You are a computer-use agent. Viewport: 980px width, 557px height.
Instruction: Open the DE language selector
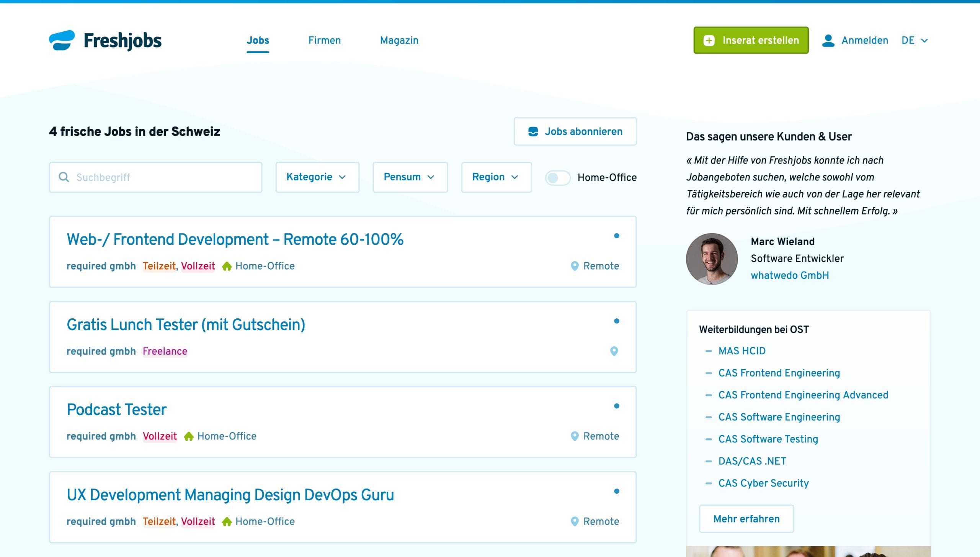pos(914,40)
